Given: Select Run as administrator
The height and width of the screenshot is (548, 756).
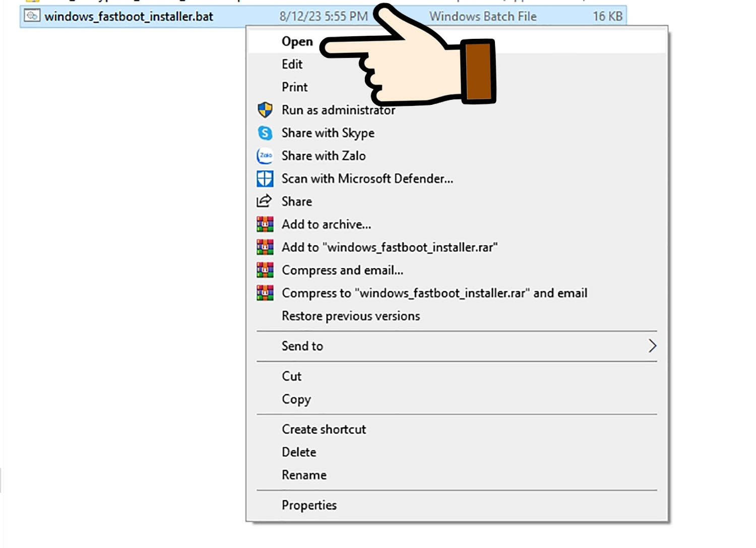Looking at the screenshot, I should pyautogui.click(x=457, y=110).
